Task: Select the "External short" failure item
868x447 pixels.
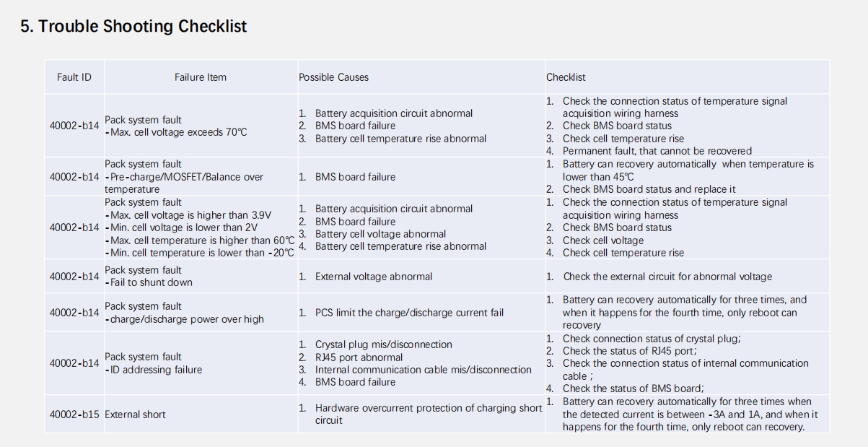Action: click(x=135, y=415)
